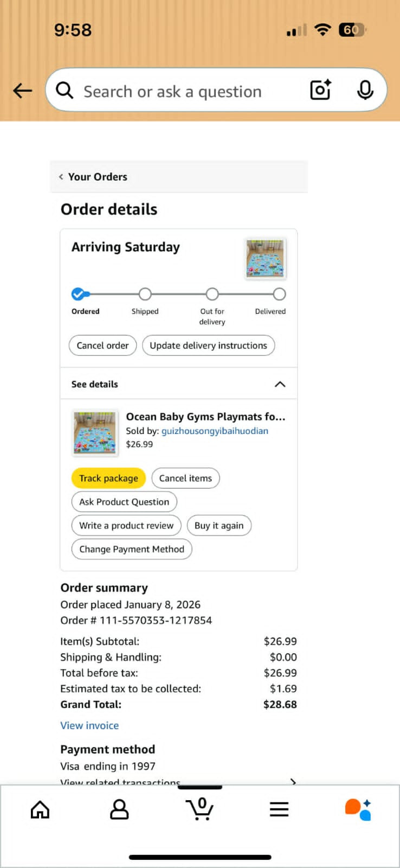
Task: Click the Ordered progress step marker
Action: [x=79, y=294]
